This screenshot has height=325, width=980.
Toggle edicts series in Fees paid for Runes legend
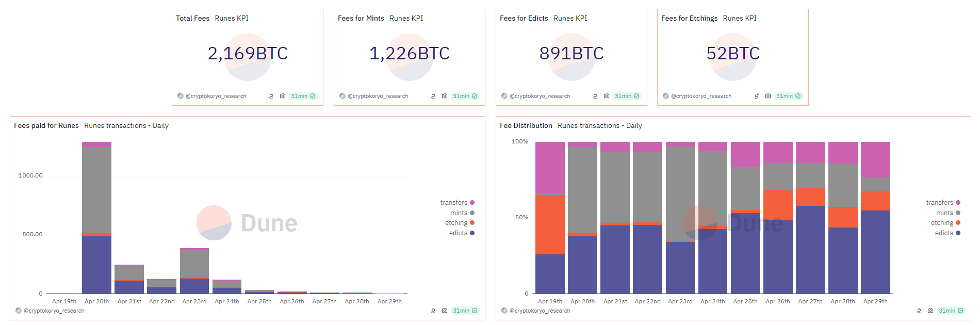tap(458, 233)
